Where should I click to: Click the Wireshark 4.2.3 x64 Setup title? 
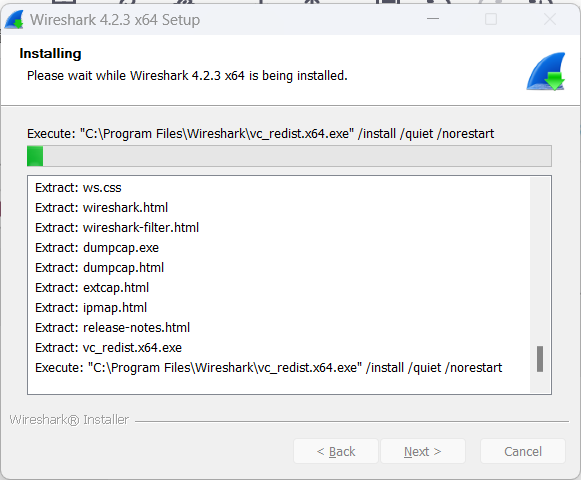click(x=115, y=20)
